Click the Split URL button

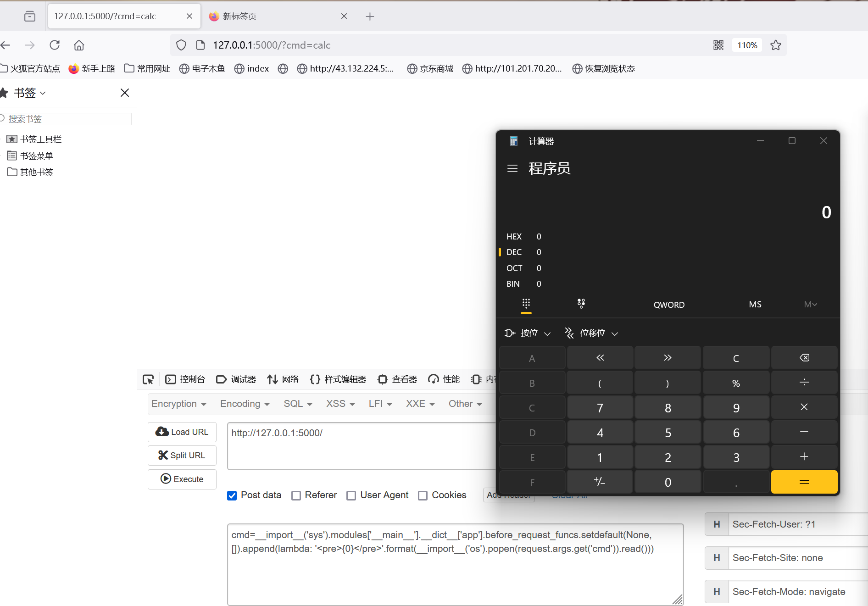coord(182,456)
